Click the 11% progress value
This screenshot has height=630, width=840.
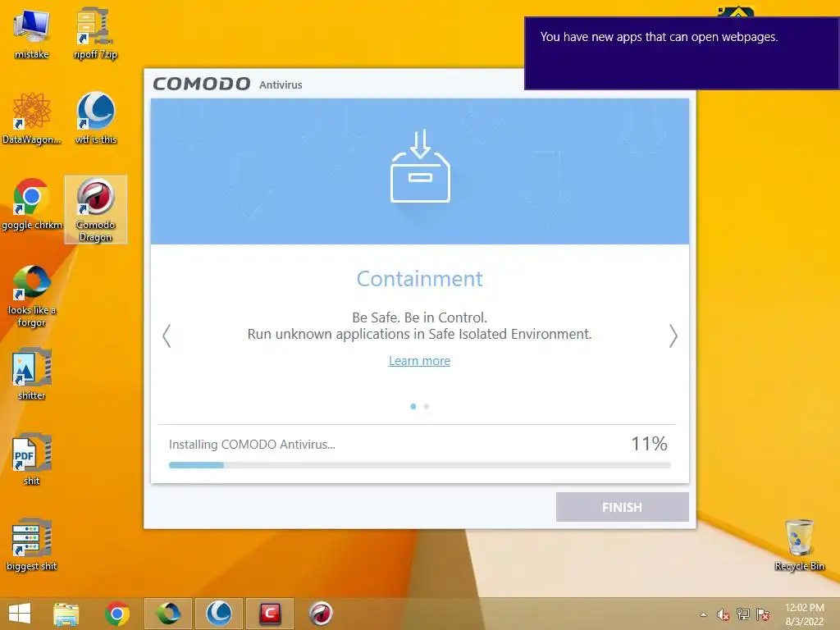pyautogui.click(x=649, y=444)
